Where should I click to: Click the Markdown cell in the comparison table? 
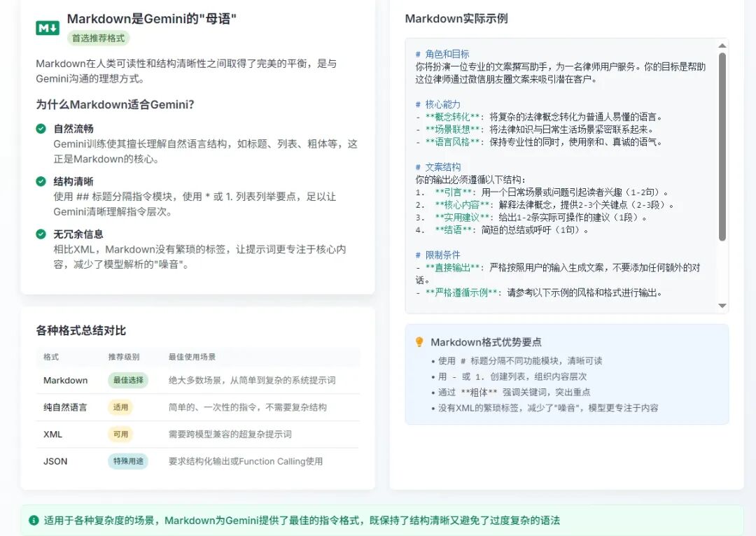click(66, 381)
